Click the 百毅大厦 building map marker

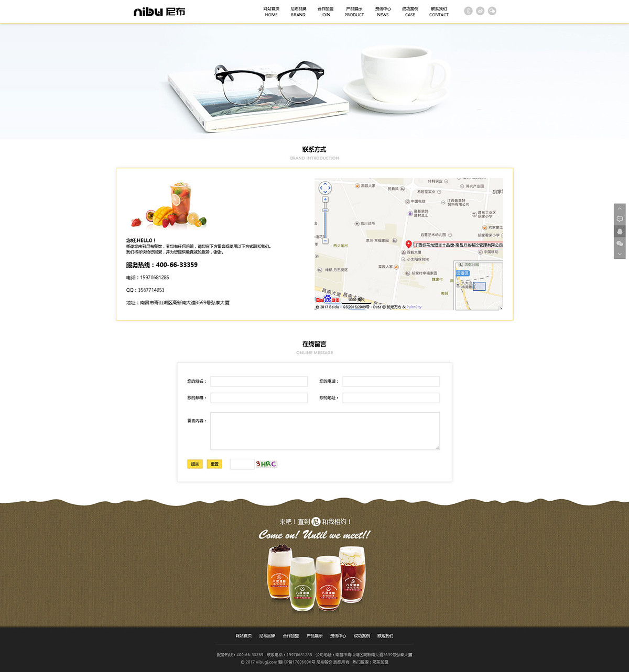tap(403, 252)
